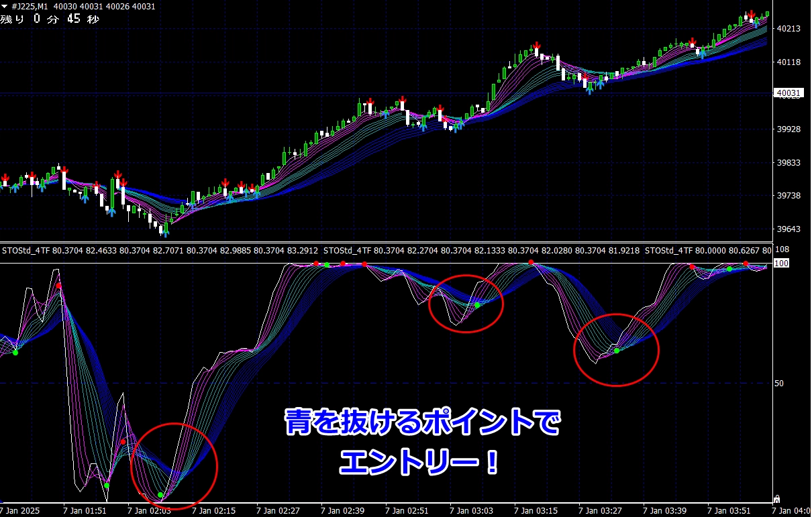Click the green dot inside the middle red circle

(x=477, y=305)
